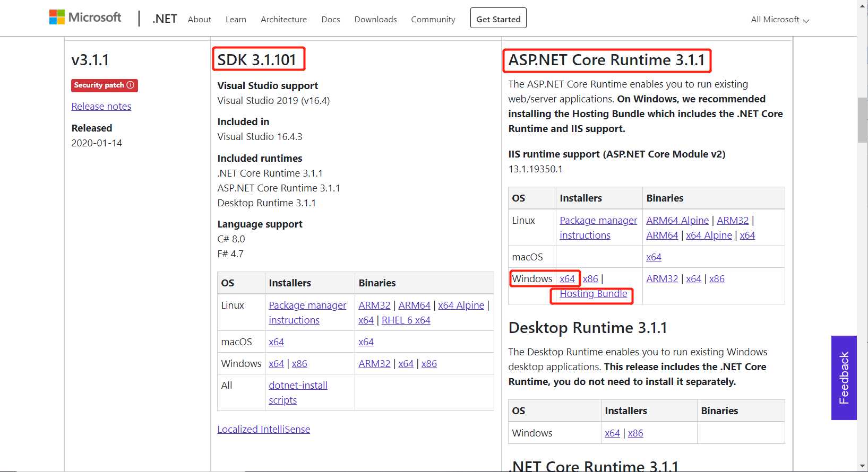Download ASP.NET Core Linux ARM32 binary
The width and height of the screenshot is (868, 472).
tap(733, 220)
